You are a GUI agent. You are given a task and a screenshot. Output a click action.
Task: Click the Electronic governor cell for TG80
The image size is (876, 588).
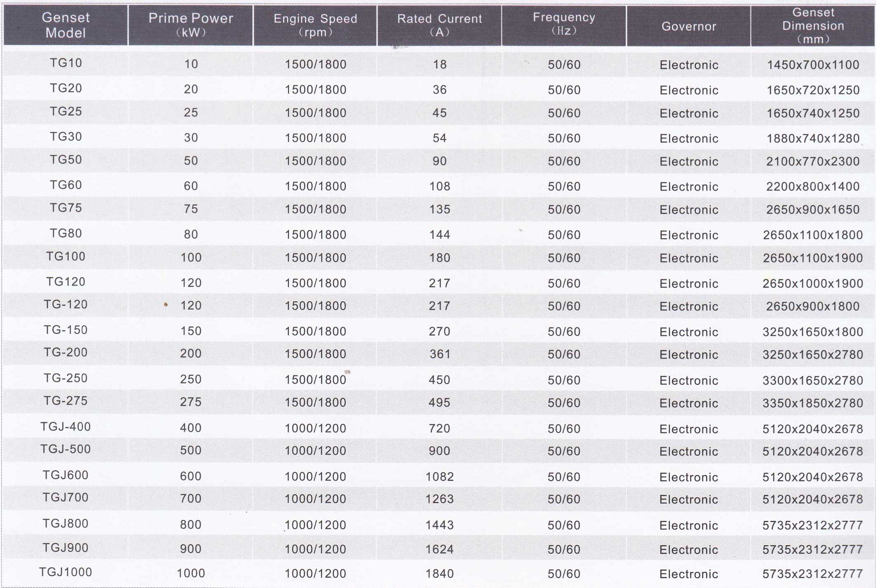click(x=688, y=235)
